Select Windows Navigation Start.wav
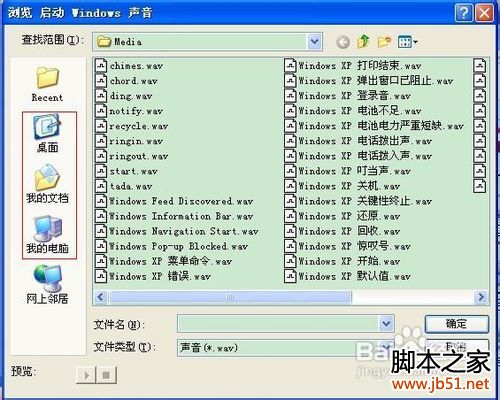 tap(177, 231)
